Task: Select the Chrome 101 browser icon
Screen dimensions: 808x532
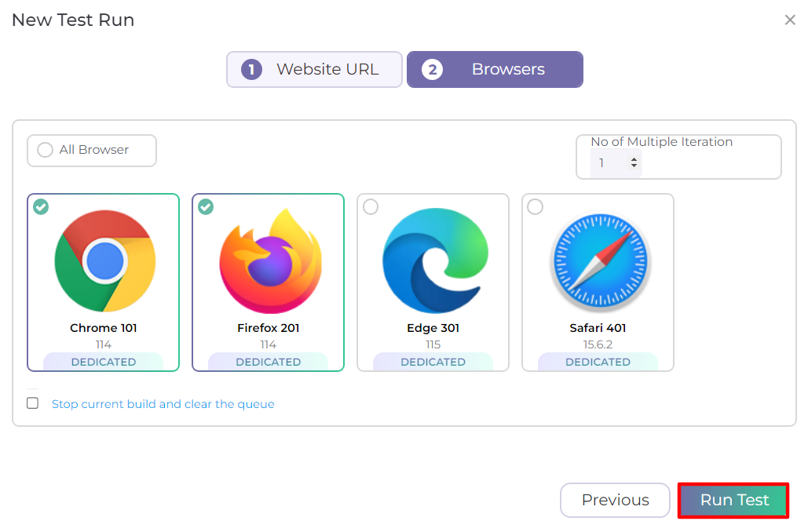Action: coord(103,261)
